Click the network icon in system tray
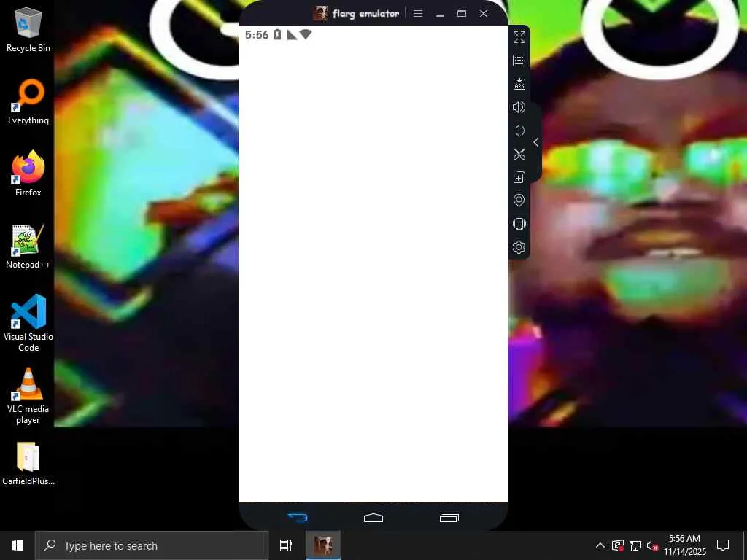Viewport: 747px width, 560px height. (635, 545)
